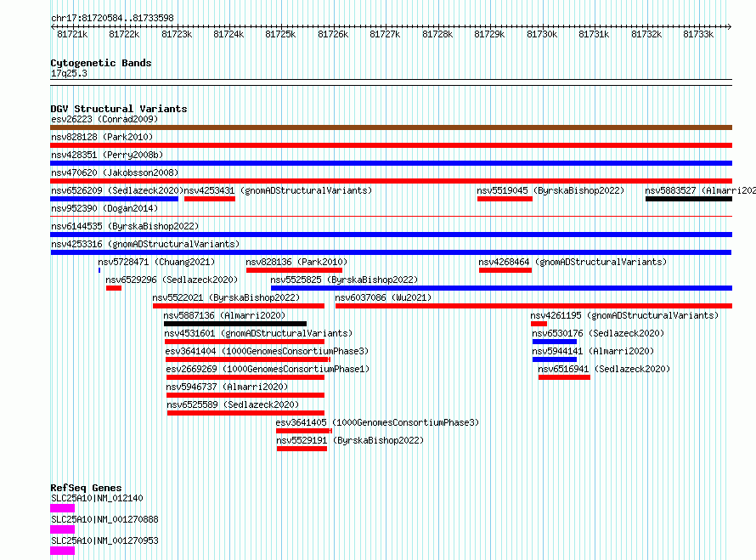756x560 pixels.
Task: Click the 81727k ruler label
Action: tap(386, 34)
